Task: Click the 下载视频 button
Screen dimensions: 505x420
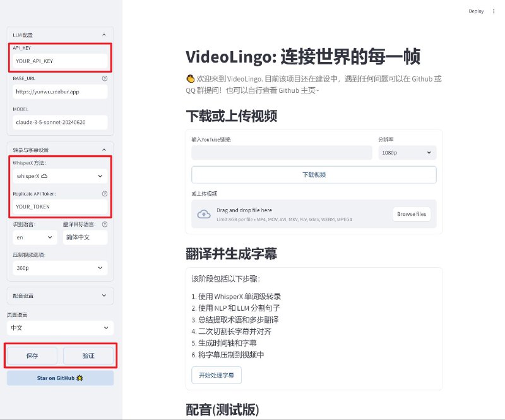Action: click(314, 175)
